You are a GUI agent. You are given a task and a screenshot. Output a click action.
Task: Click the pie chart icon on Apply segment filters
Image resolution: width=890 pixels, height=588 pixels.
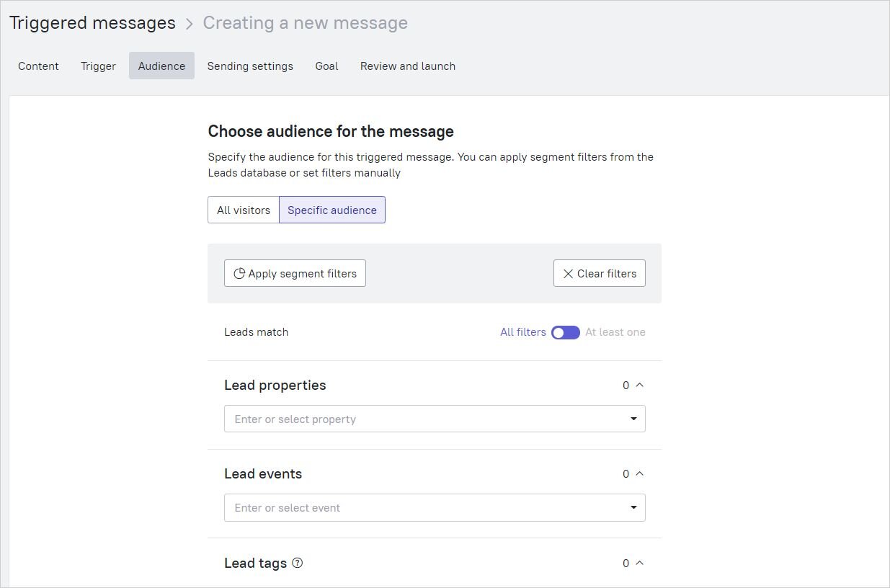[x=239, y=273]
